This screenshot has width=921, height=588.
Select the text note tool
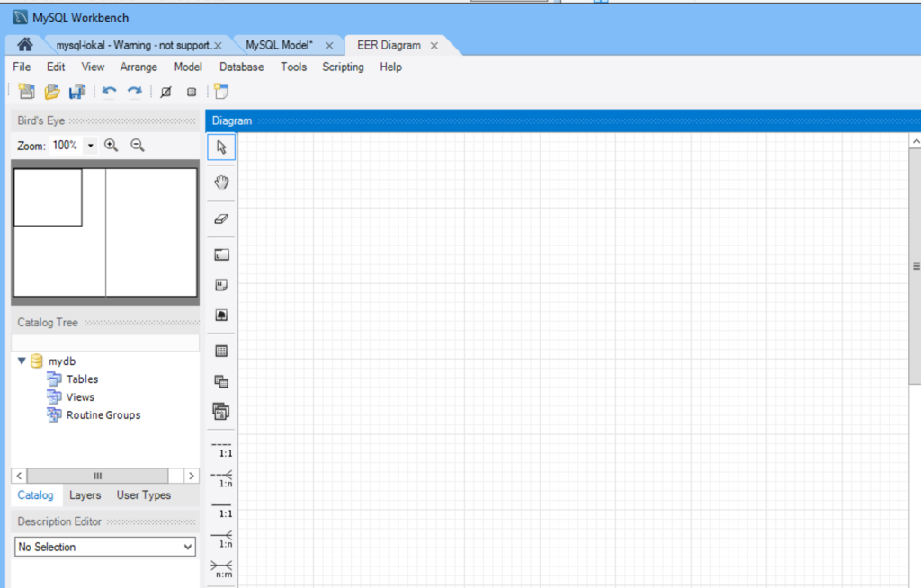coord(221,285)
